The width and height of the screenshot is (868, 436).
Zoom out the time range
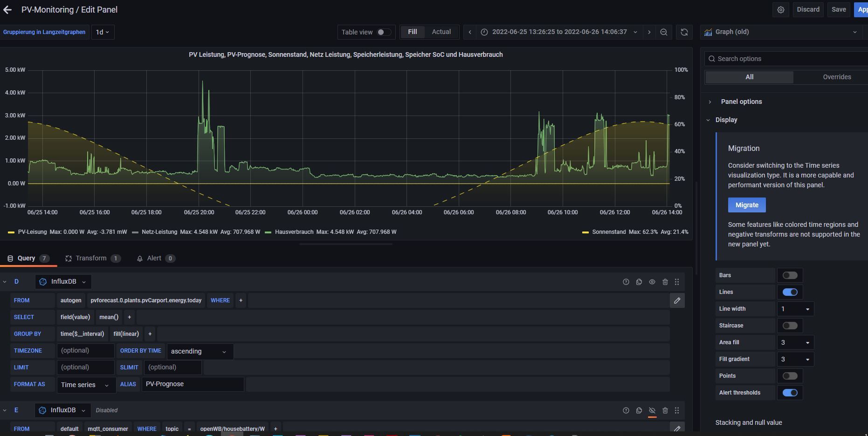pyautogui.click(x=664, y=32)
